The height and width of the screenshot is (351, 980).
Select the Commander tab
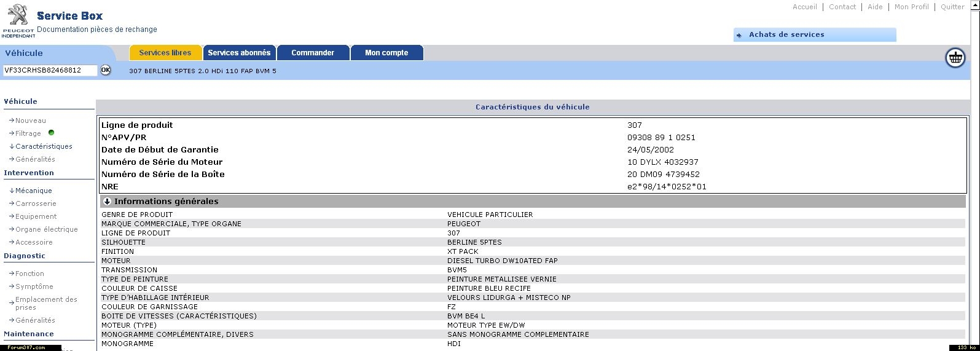313,53
